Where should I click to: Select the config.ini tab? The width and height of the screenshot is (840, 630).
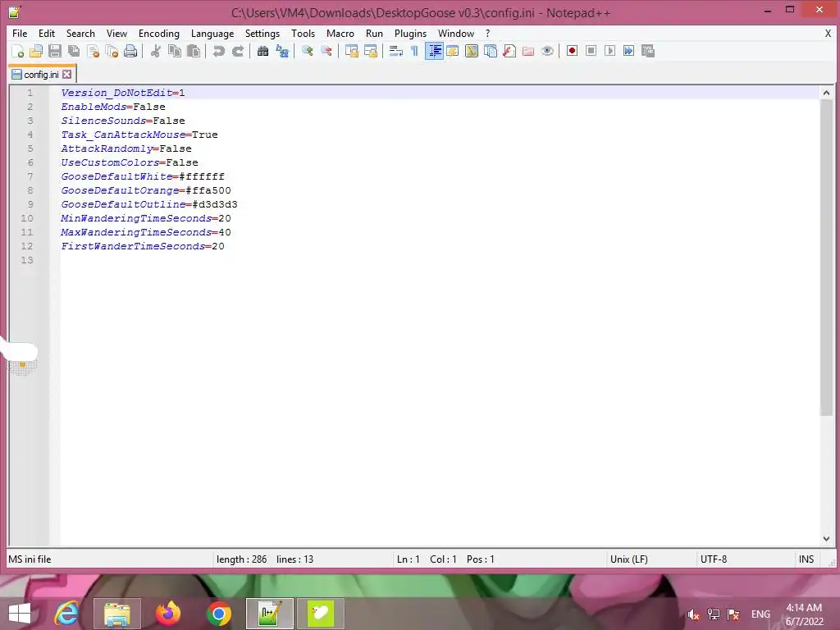click(x=41, y=75)
